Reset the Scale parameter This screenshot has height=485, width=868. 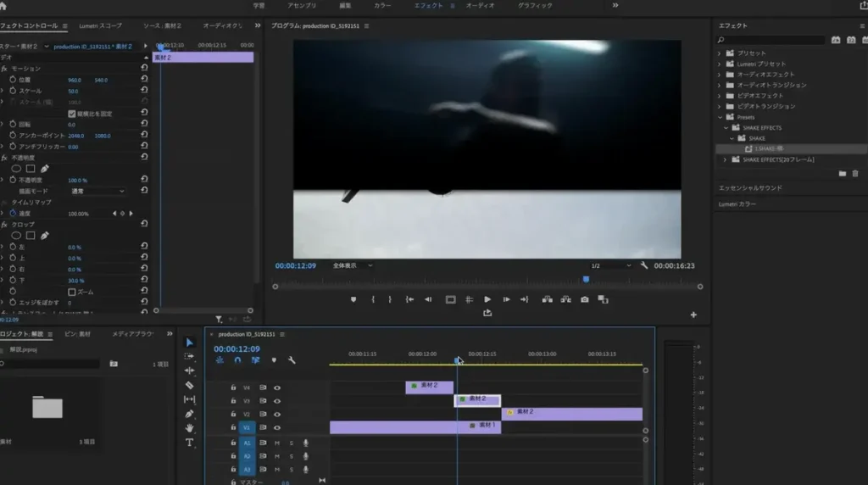coord(144,90)
